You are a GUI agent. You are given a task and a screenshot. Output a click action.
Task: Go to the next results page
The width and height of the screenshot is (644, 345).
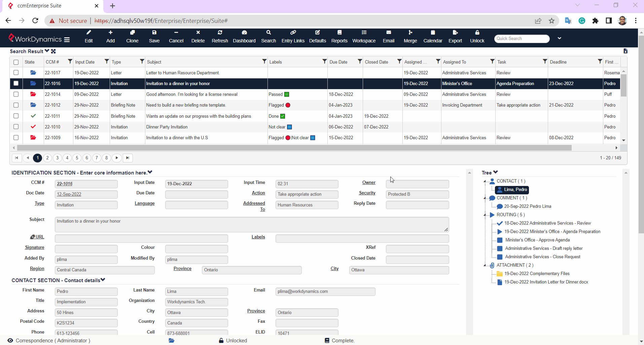tap(117, 158)
